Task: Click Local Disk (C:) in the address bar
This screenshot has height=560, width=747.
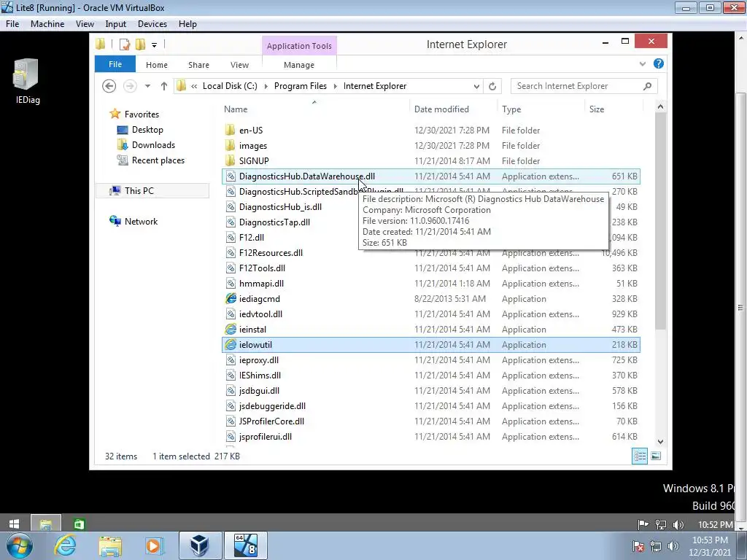Action: 230,86
